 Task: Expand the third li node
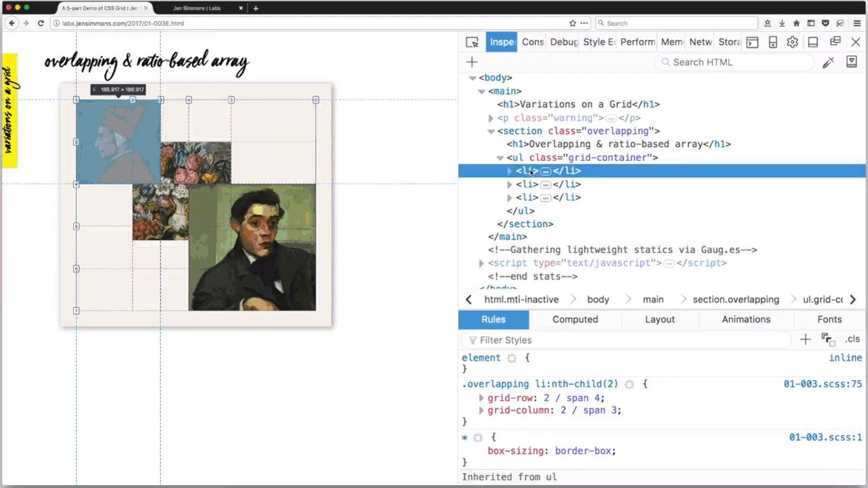click(509, 198)
